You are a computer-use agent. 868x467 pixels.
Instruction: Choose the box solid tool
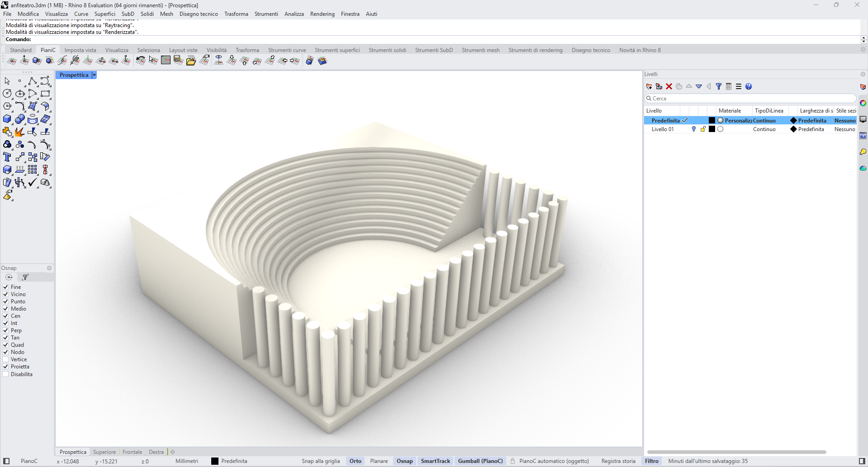point(7,119)
